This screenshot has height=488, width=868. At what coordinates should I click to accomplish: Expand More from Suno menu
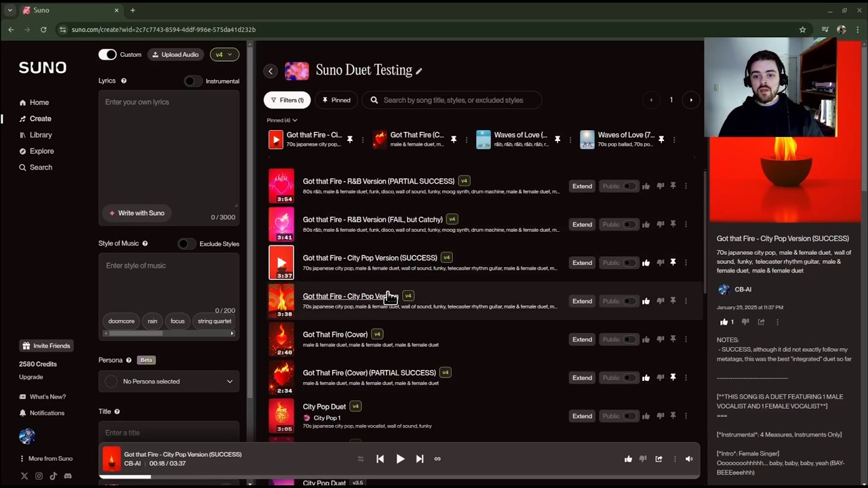tap(46, 459)
